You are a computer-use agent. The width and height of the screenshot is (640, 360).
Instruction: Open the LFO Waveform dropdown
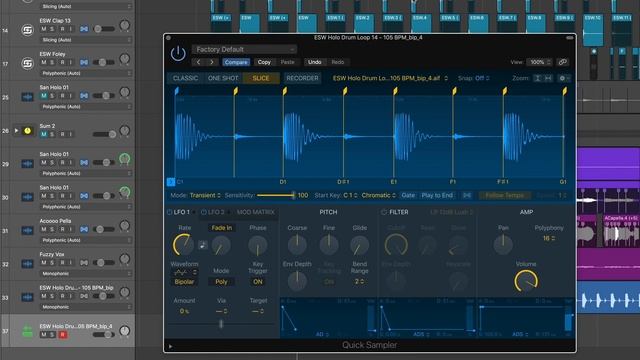185,272
